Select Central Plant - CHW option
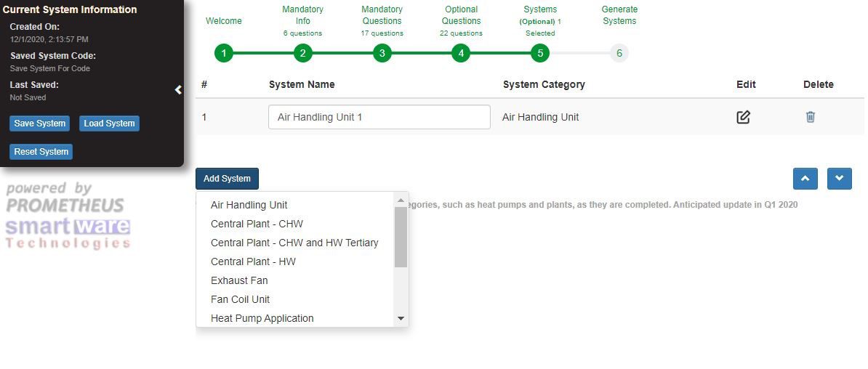Image resolution: width=868 pixels, height=369 pixels. (257, 224)
